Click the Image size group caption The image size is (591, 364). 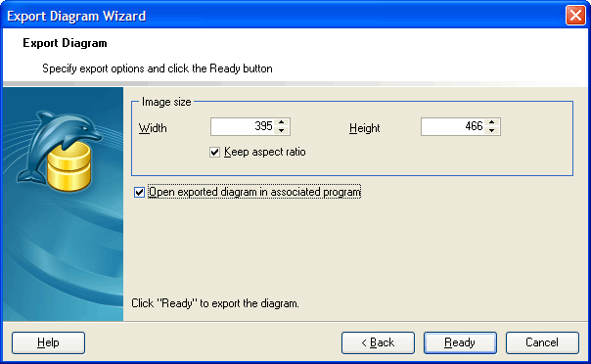[166, 102]
